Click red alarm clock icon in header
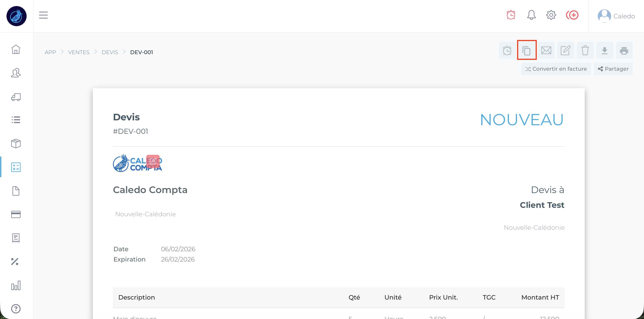Image resolution: width=644 pixels, height=319 pixels. tap(511, 15)
